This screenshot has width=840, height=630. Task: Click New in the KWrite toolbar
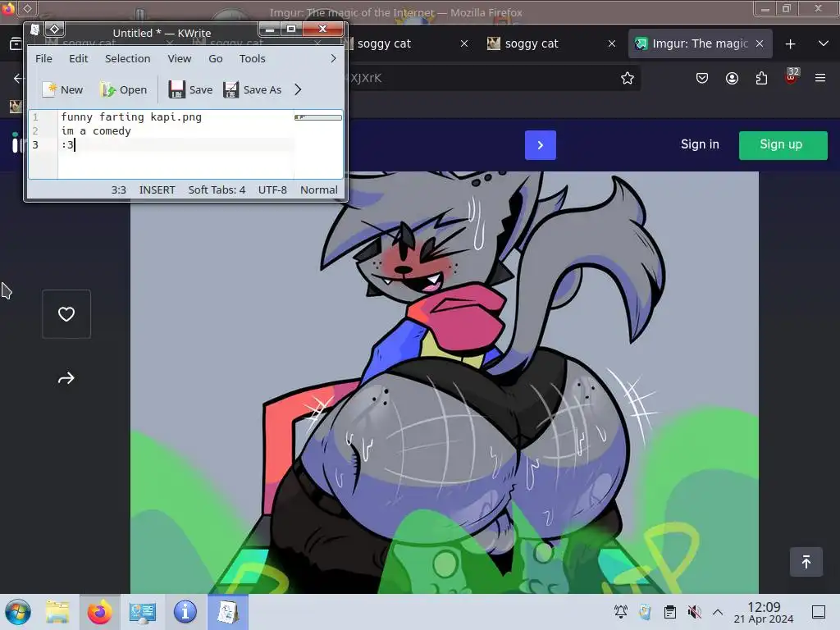pos(62,89)
